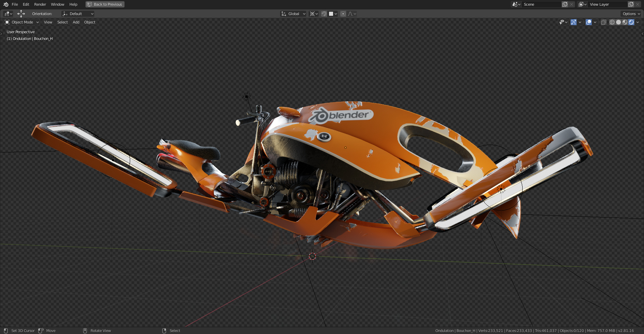This screenshot has width=644, height=334.
Task: Open the scene browse icon dropdown
Action: [516, 4]
